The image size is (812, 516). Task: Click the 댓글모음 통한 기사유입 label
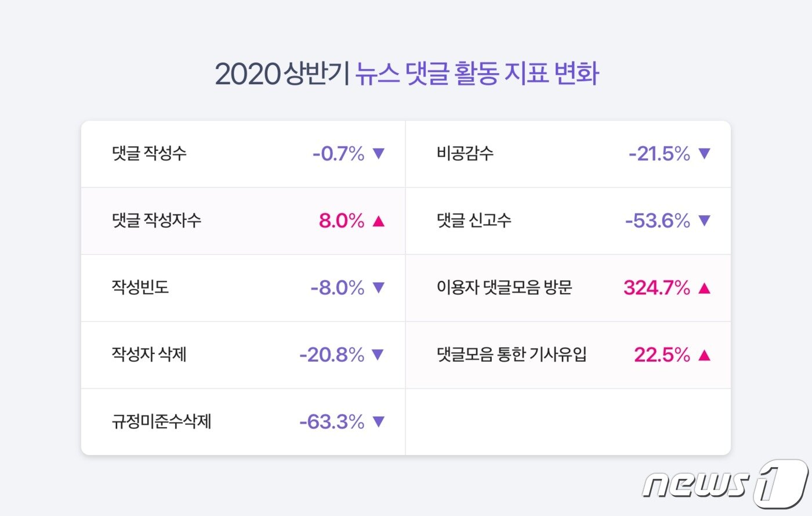click(512, 355)
